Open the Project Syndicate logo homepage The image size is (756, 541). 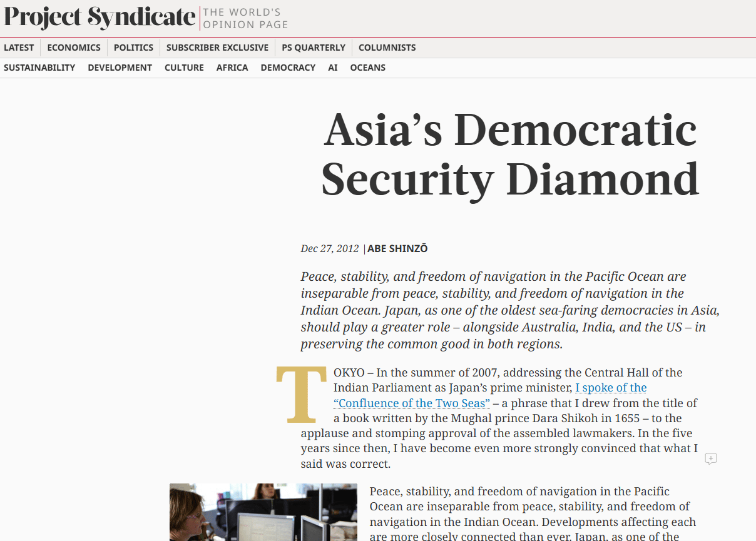[100, 18]
